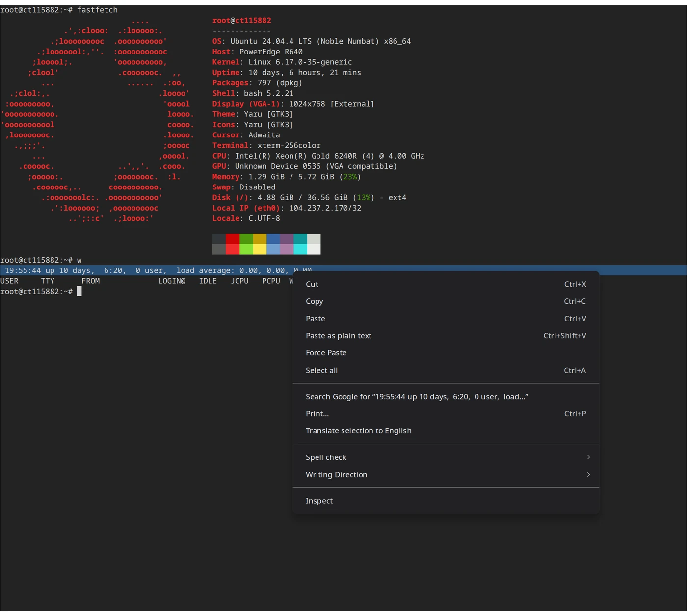Image resolution: width=687 pixels, height=616 pixels.
Task: Click the LOGIN@ column header
Action: (x=172, y=281)
